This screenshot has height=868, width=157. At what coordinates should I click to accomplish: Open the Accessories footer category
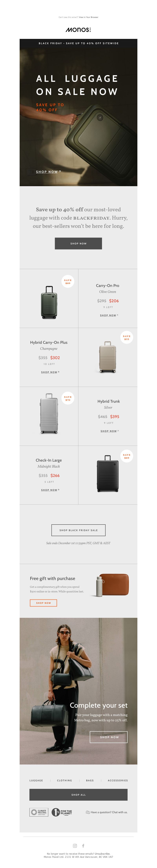(118, 780)
